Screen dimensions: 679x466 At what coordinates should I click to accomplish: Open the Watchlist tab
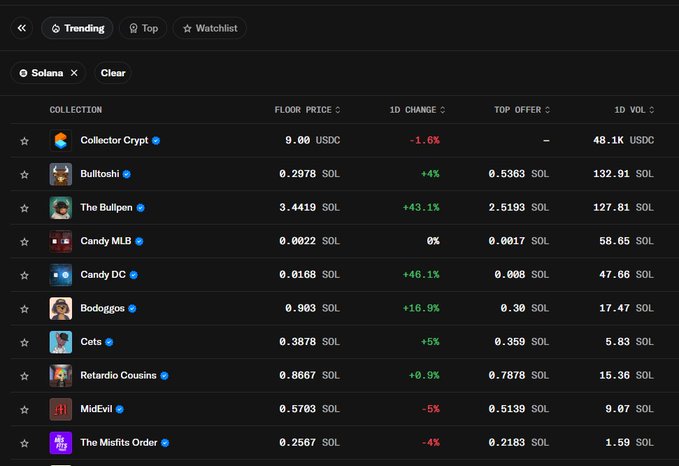click(x=210, y=28)
